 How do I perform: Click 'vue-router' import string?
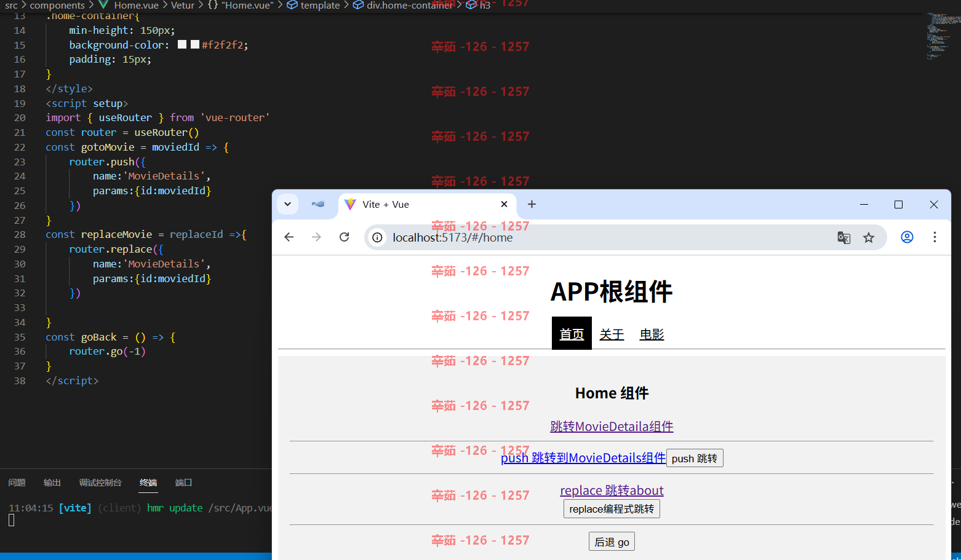(x=235, y=117)
